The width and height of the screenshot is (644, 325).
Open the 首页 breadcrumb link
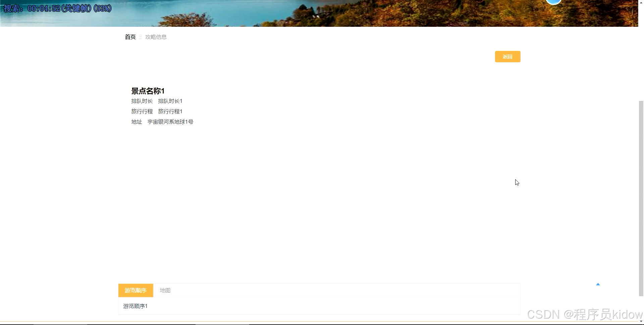130,37
